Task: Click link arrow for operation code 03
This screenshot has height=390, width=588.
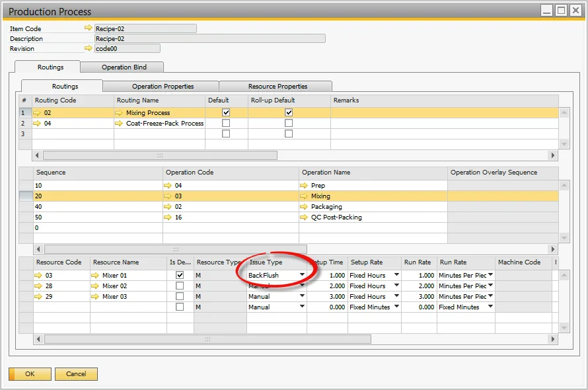Action: click(168, 196)
